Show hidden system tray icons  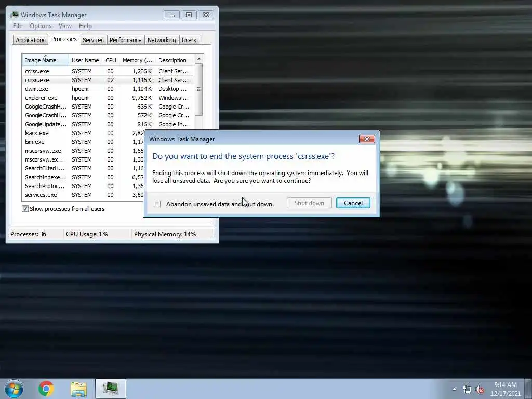(454, 389)
